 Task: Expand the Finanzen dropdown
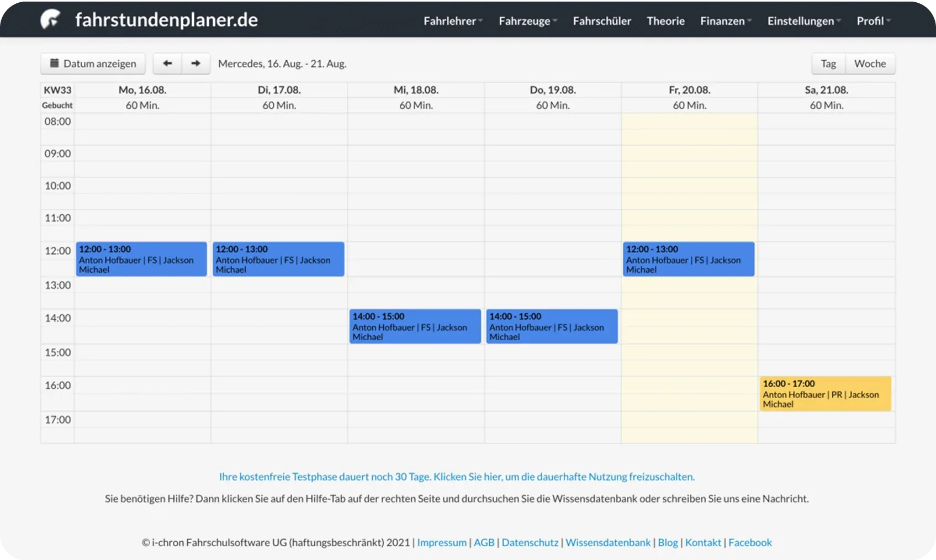click(726, 21)
